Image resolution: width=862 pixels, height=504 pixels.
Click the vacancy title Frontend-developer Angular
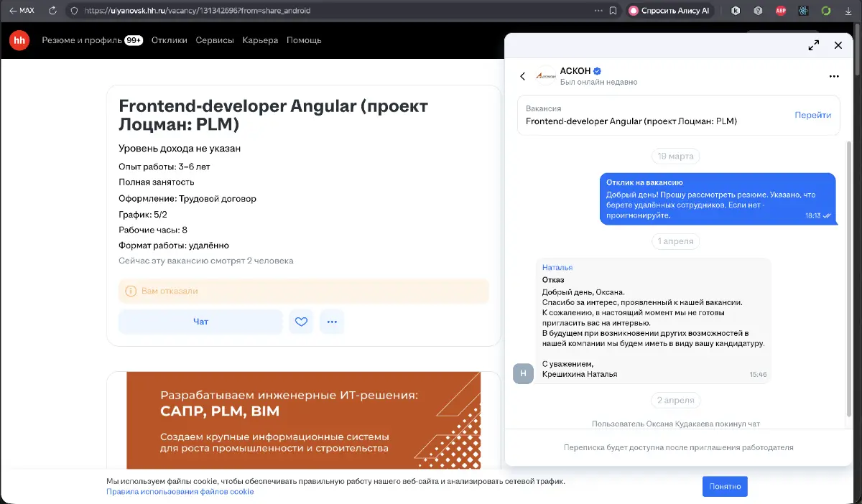click(x=273, y=115)
